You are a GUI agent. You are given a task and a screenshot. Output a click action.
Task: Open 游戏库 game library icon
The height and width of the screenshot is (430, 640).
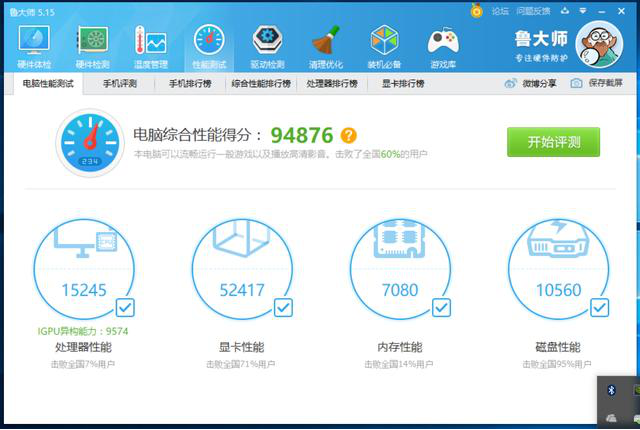coord(442,46)
